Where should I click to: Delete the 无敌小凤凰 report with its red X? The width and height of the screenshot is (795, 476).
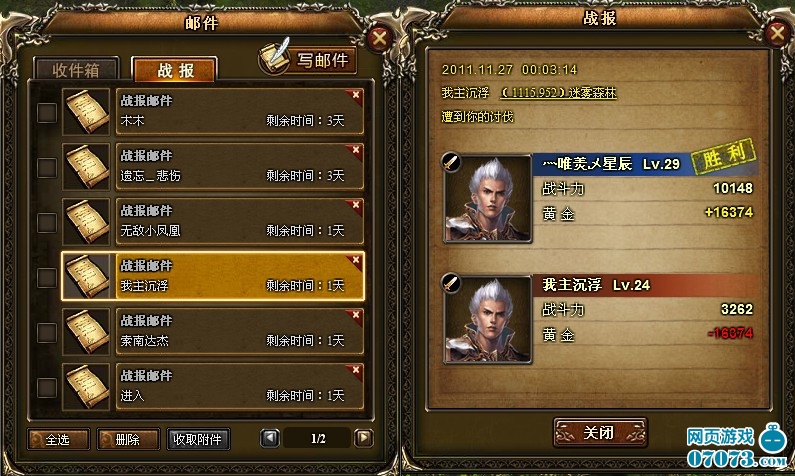356,205
